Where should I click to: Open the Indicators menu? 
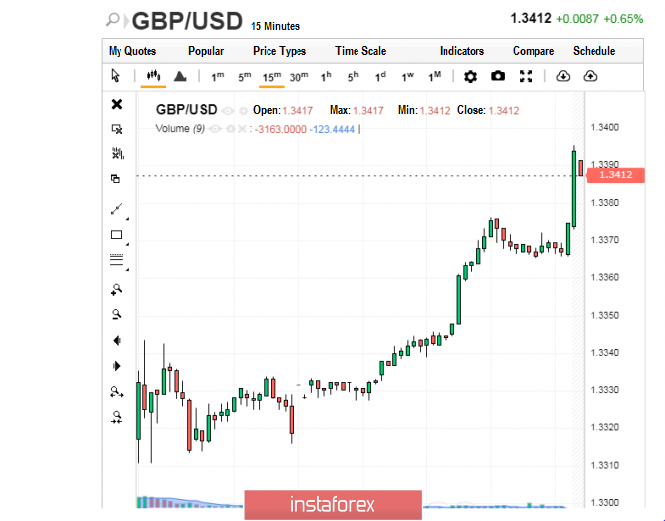tap(462, 51)
